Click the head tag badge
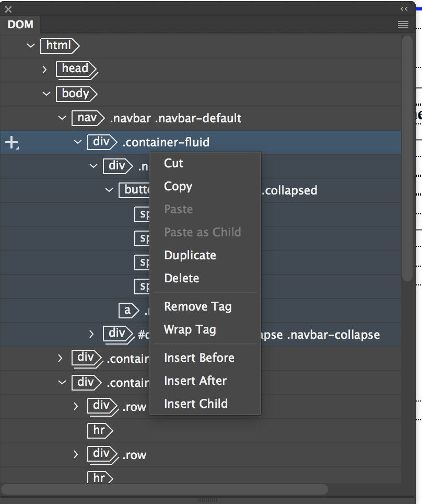Viewport: 422px width, 504px height. tap(75, 69)
